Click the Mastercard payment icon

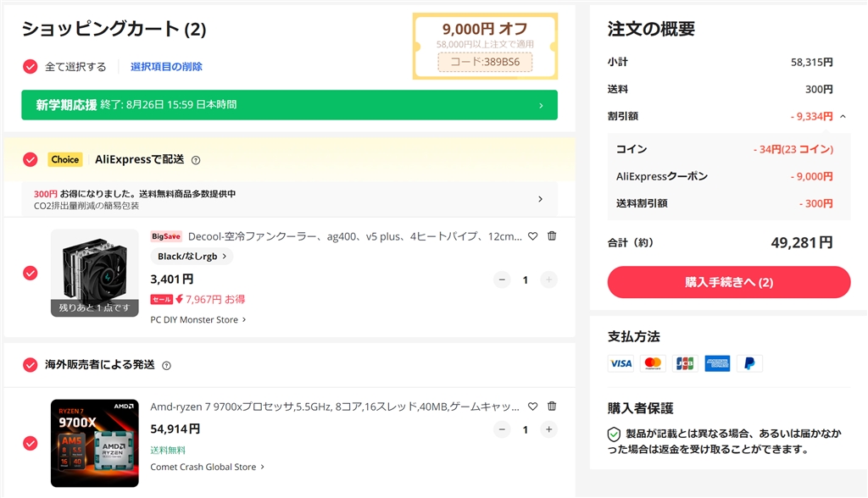tap(653, 363)
